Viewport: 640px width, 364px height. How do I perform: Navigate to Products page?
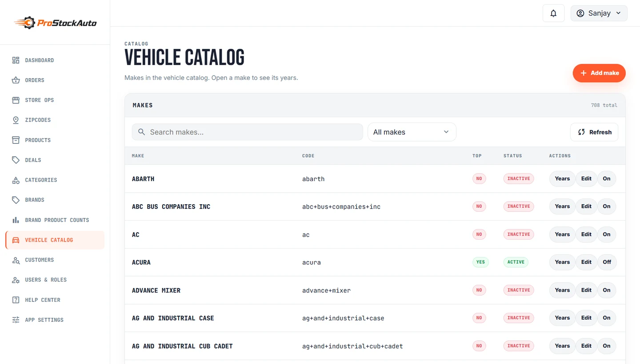[x=55, y=140]
